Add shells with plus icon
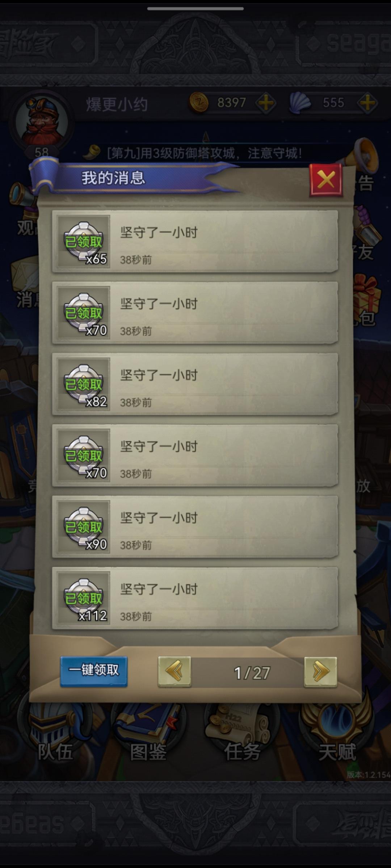Image resolution: width=391 pixels, height=868 pixels. click(x=367, y=103)
